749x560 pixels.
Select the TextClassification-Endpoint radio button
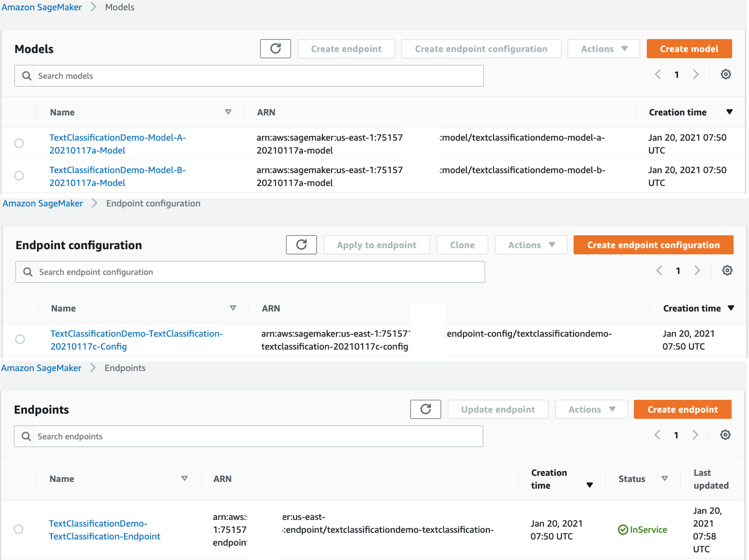coord(18,529)
